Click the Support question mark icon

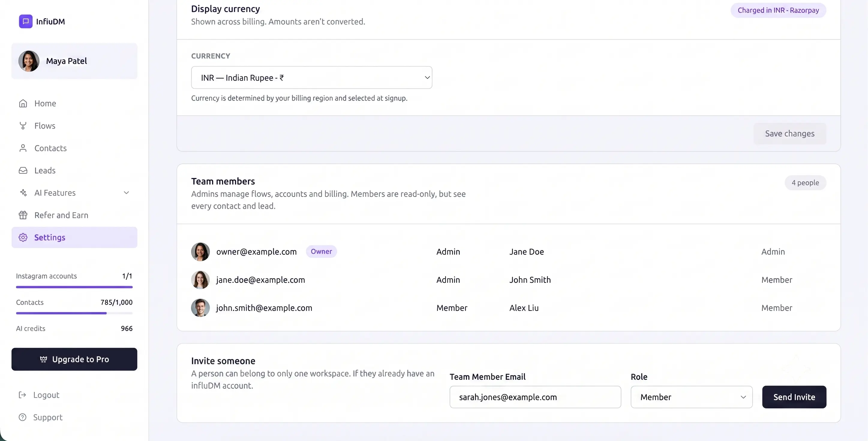[22, 417]
